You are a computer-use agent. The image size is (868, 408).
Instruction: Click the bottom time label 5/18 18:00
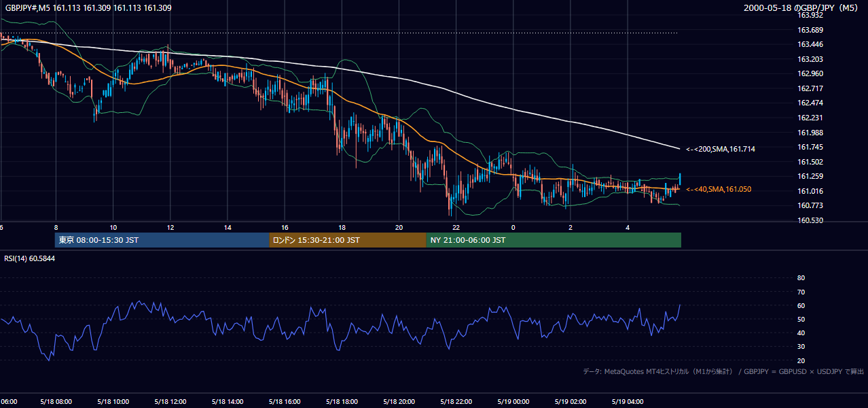(341, 401)
